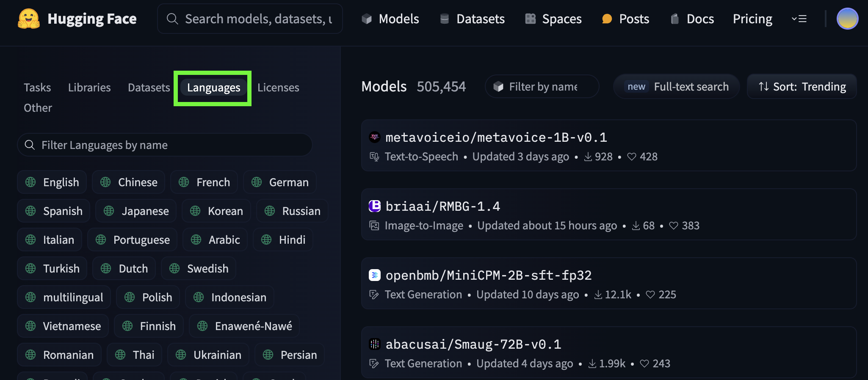This screenshot has height=380, width=868.
Task: Click the Image-to-Image task icon
Action: [374, 226]
